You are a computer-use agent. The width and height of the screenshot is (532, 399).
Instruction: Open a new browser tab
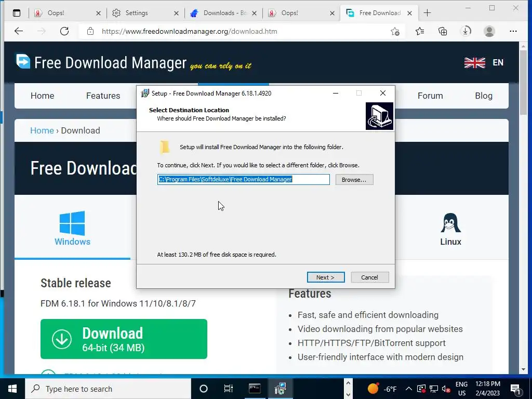(427, 13)
